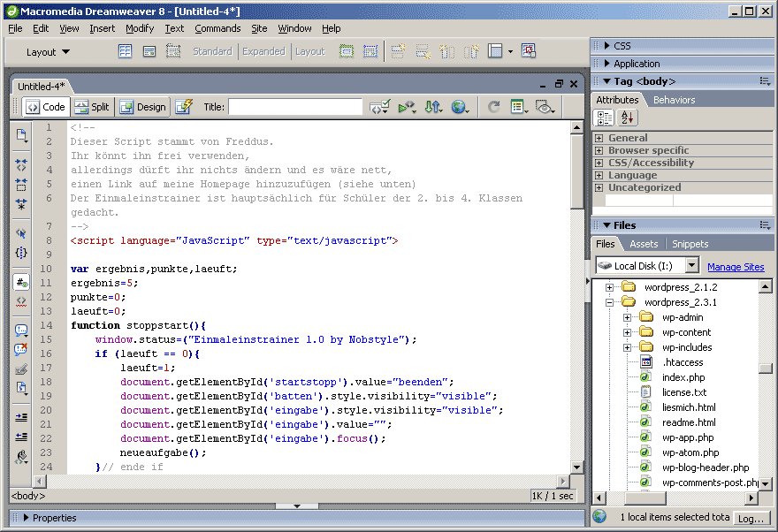
Task: Click the File Management arrows icon
Action: click(433, 107)
